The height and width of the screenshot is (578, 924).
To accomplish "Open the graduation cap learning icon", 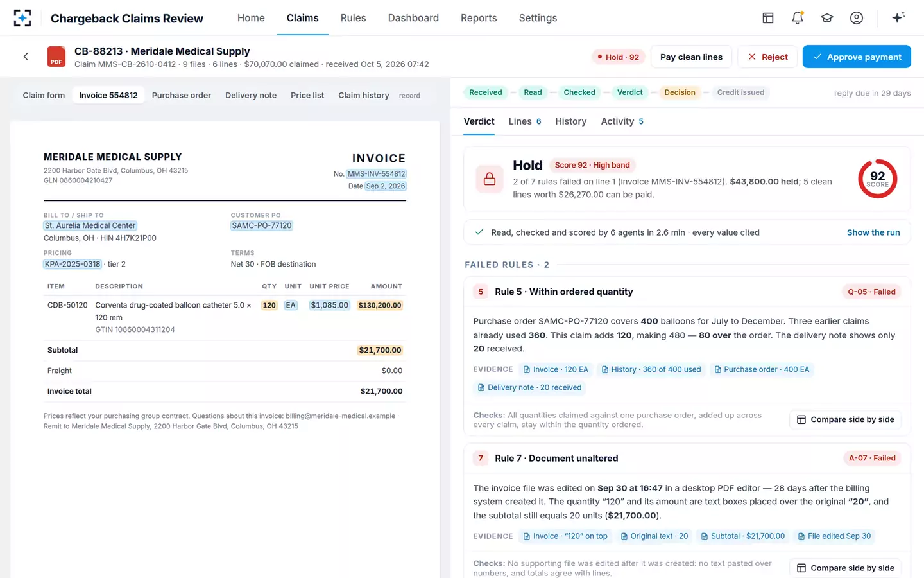I will pyautogui.click(x=827, y=18).
